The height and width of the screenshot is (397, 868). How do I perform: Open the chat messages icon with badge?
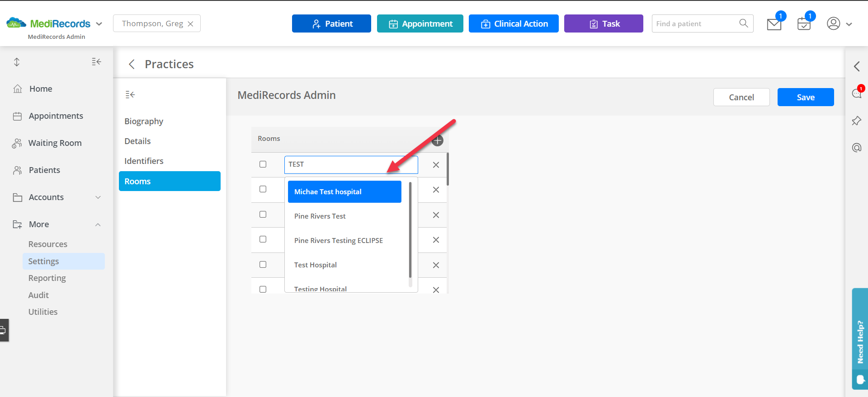857,93
